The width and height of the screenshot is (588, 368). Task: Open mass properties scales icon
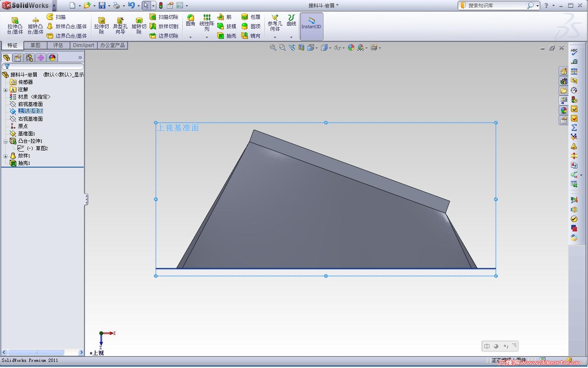[x=574, y=71]
